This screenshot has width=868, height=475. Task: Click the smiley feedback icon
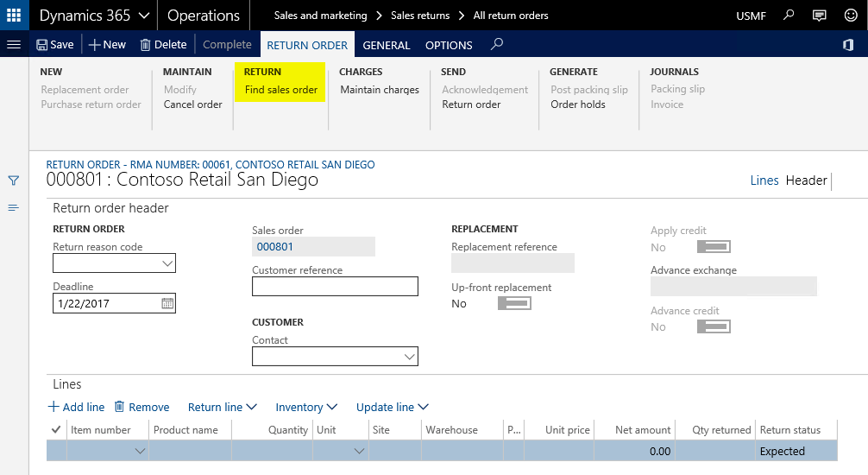(x=850, y=16)
